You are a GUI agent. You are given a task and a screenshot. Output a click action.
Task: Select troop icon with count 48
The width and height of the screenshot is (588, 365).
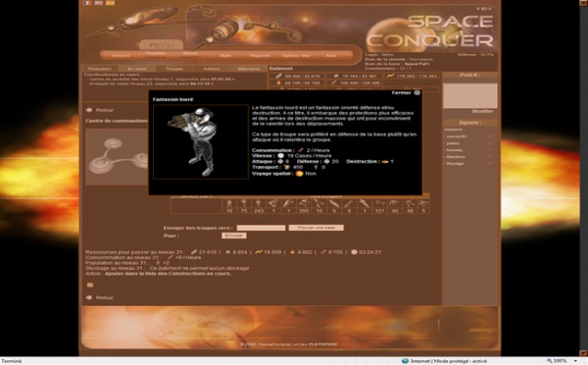(410, 203)
